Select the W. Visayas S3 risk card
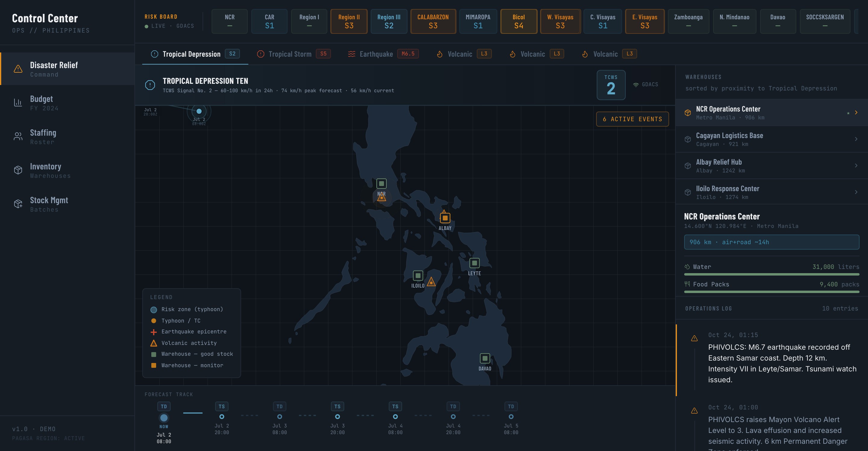 point(560,21)
